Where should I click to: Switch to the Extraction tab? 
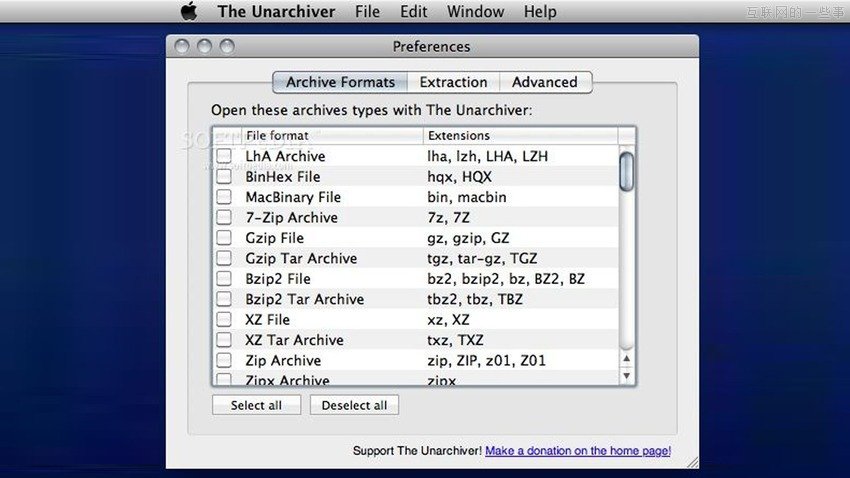(453, 82)
